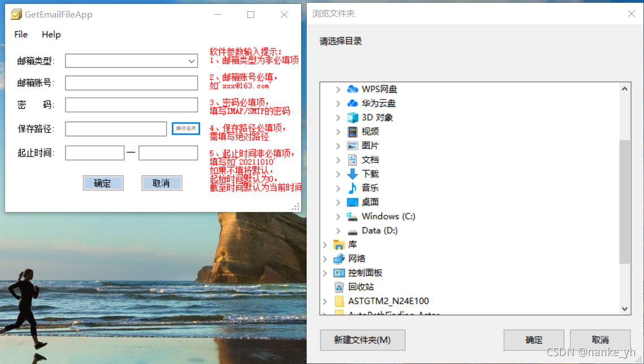Expand the 网络 tree node

325,259
